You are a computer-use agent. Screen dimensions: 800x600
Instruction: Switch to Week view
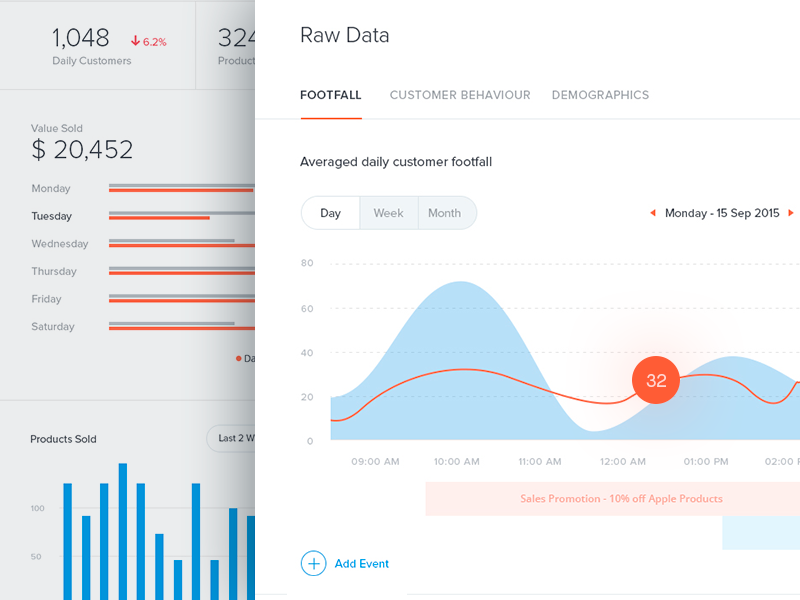point(388,213)
